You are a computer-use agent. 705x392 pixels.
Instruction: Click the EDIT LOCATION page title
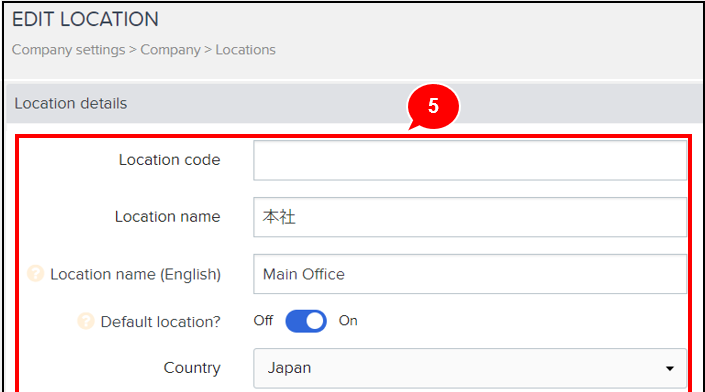85,19
